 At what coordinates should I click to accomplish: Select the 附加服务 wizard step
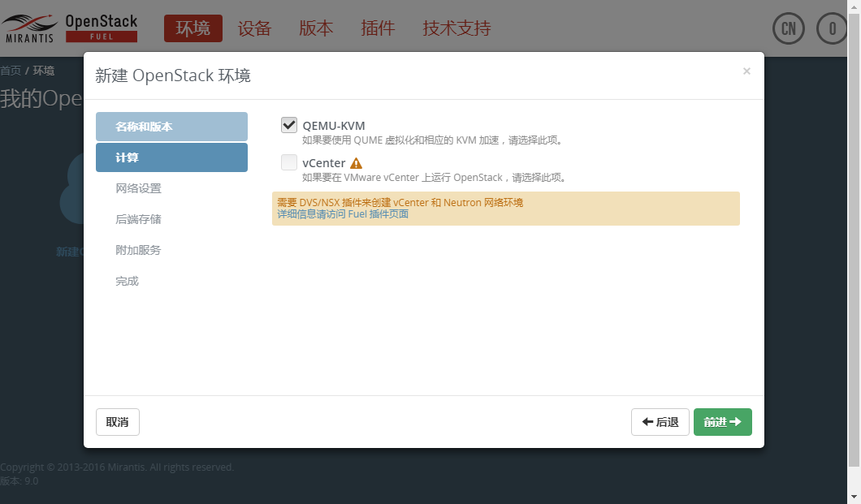click(x=141, y=250)
